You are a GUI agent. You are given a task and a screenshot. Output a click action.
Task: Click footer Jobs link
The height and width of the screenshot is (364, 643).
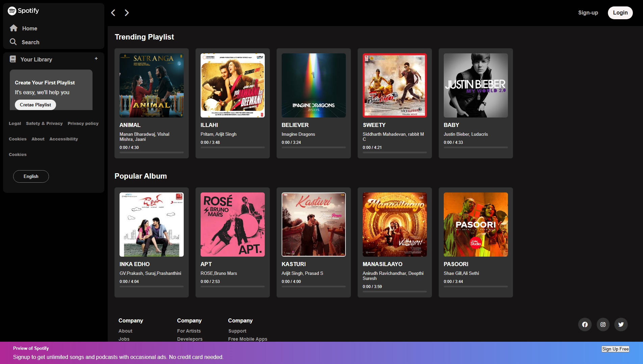[124, 339]
